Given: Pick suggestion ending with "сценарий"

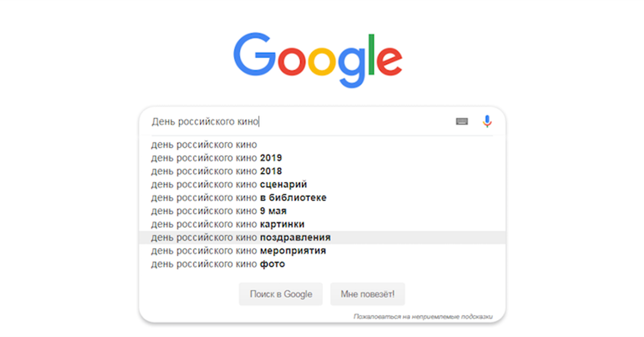Looking at the screenshot, I should 229,185.
